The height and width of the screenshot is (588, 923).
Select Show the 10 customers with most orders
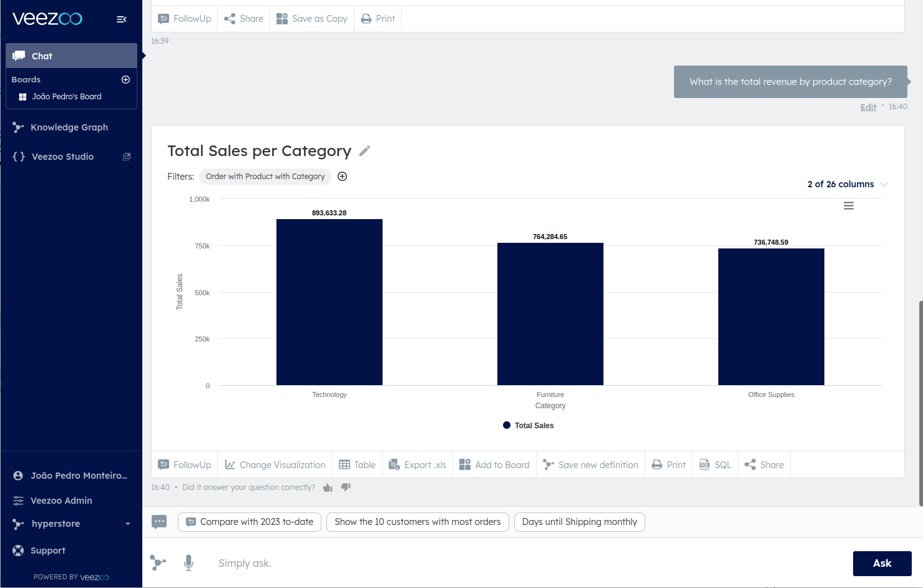point(418,522)
